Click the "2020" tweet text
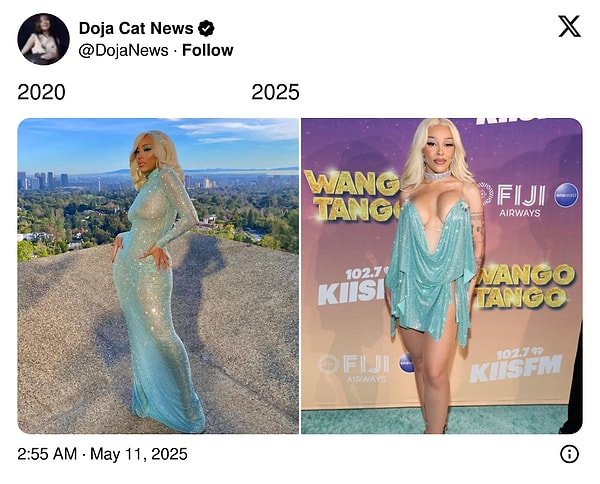The width and height of the screenshot is (600, 484). pyautogui.click(x=41, y=92)
